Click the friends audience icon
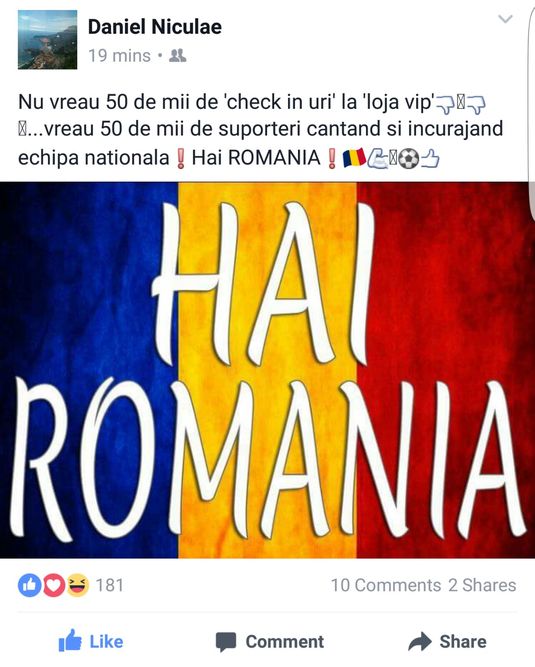This screenshot has width=535, height=667. pos(177,55)
